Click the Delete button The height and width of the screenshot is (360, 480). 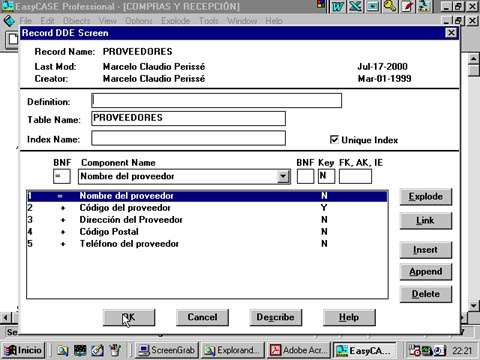426,294
